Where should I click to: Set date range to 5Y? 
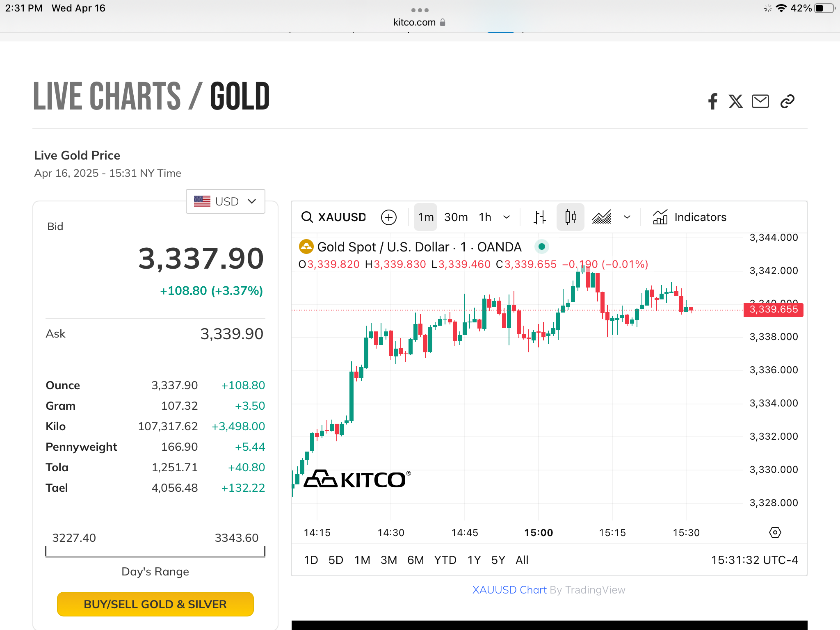pos(498,560)
